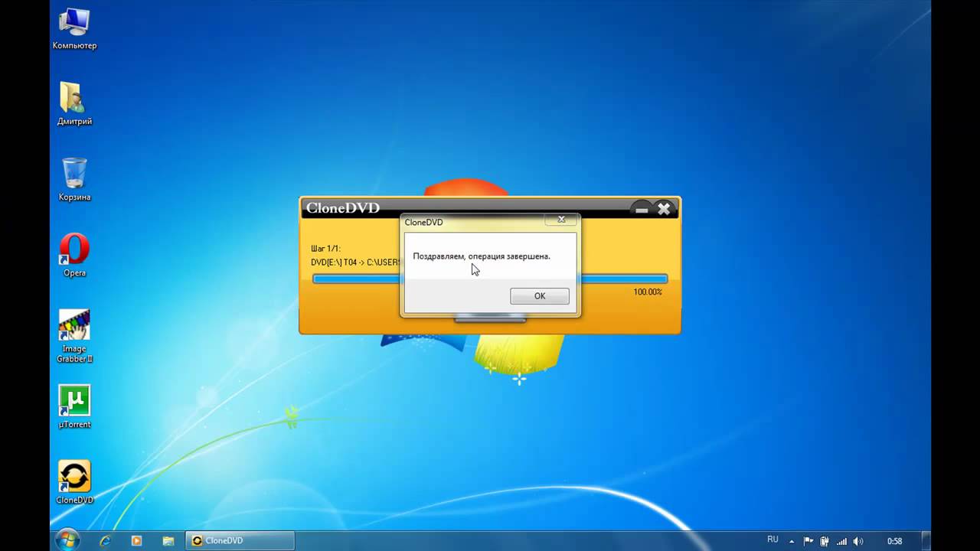Open the Компьютер desktop icon
Screen dimensions: 980x551
[74, 28]
